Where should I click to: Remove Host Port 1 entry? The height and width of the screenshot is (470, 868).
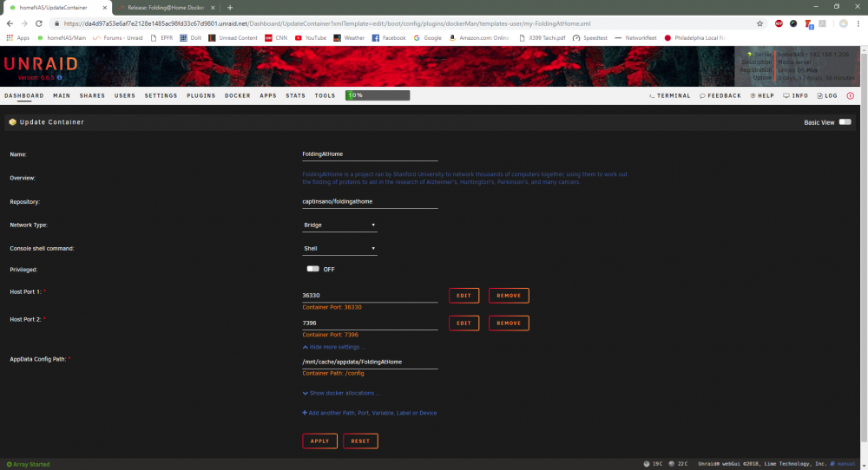[x=509, y=296]
